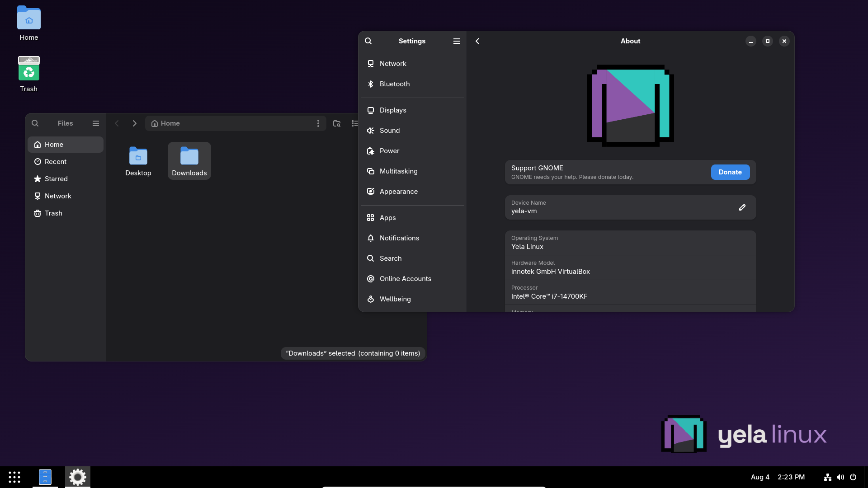Viewport: 868px width, 488px height.
Task: Go back in Files navigation
Action: click(117, 123)
